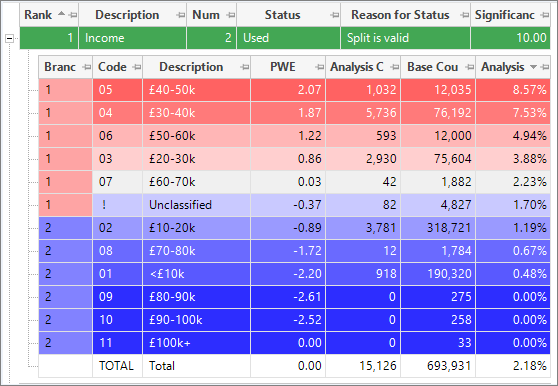Click the £80-90k dark blue cell
This screenshot has height=386, width=558.
click(196, 297)
